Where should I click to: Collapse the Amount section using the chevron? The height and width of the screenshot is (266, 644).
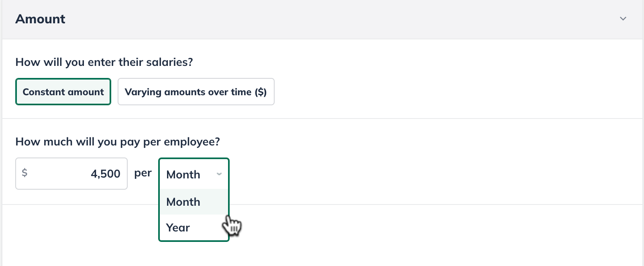coord(623,19)
